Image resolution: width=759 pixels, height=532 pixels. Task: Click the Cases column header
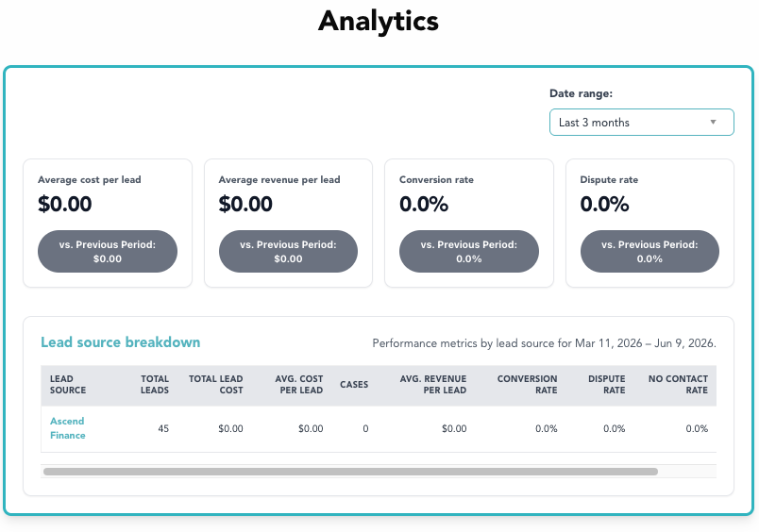coord(354,385)
